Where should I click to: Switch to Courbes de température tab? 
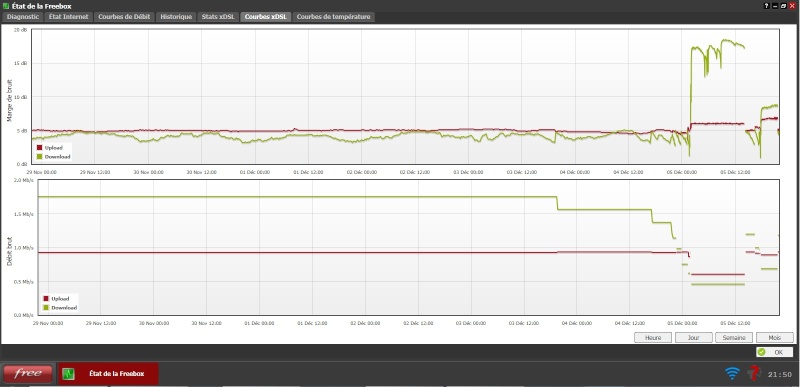coord(334,17)
